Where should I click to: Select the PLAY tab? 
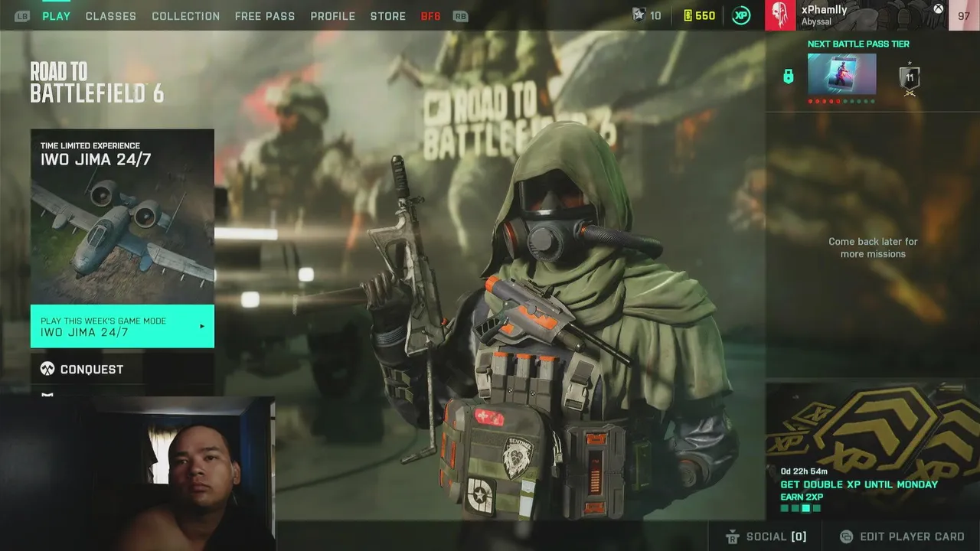56,16
